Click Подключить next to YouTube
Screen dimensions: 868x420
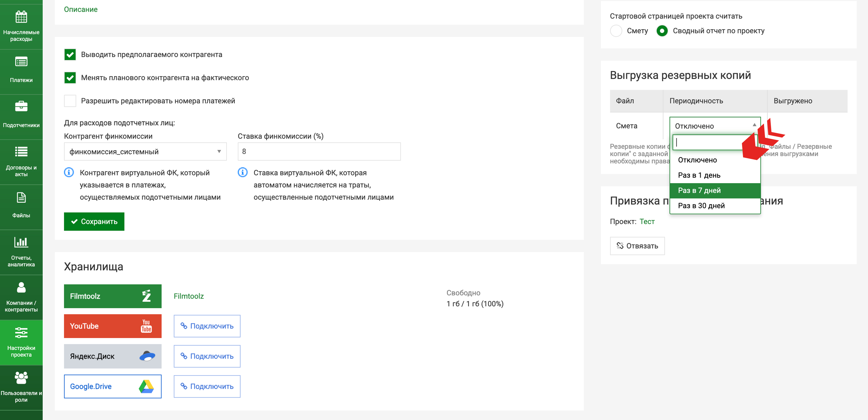[x=207, y=326]
